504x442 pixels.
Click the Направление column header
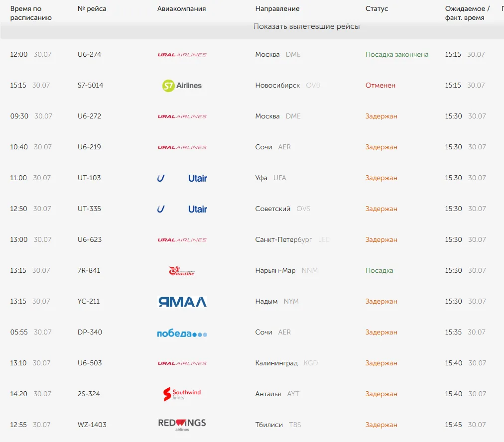click(x=277, y=8)
